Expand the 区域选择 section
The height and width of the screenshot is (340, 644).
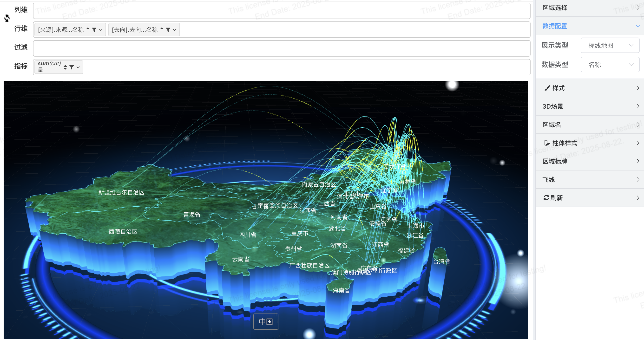(590, 8)
